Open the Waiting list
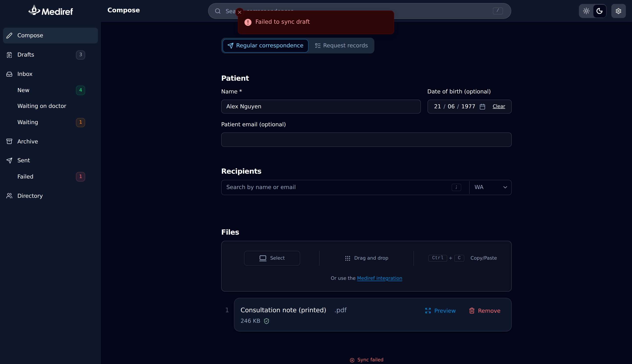The height and width of the screenshot is (364, 632). [50, 122]
